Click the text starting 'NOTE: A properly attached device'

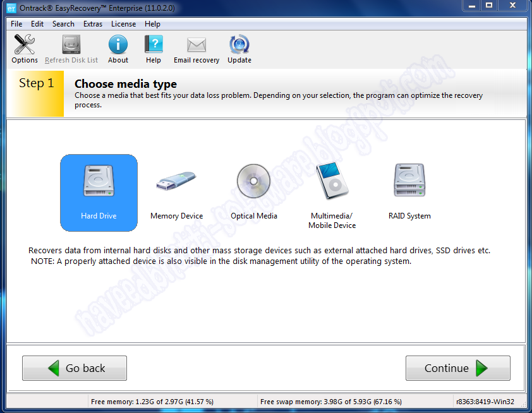coord(221,261)
